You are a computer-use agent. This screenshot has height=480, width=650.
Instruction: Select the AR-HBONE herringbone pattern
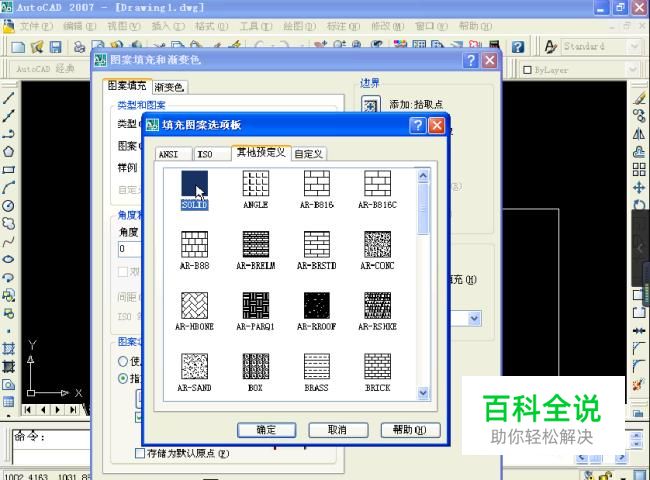194,305
